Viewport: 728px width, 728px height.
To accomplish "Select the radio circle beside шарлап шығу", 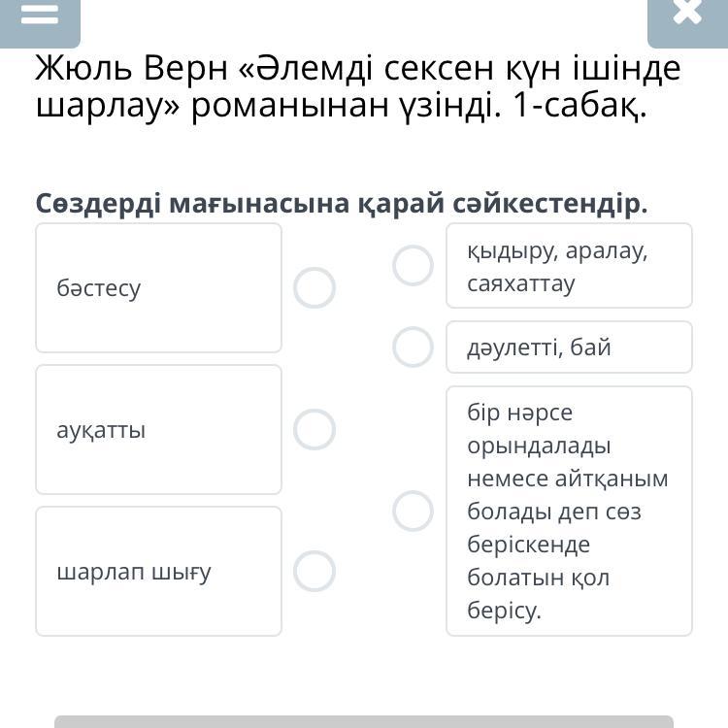I will [x=314, y=571].
